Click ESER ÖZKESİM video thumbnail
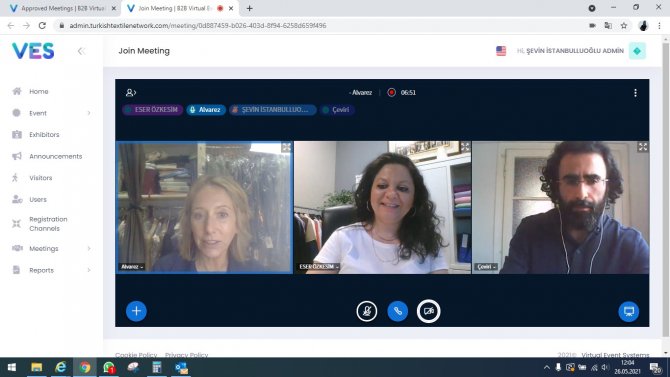Image resolution: width=670 pixels, height=377 pixels. click(x=383, y=207)
